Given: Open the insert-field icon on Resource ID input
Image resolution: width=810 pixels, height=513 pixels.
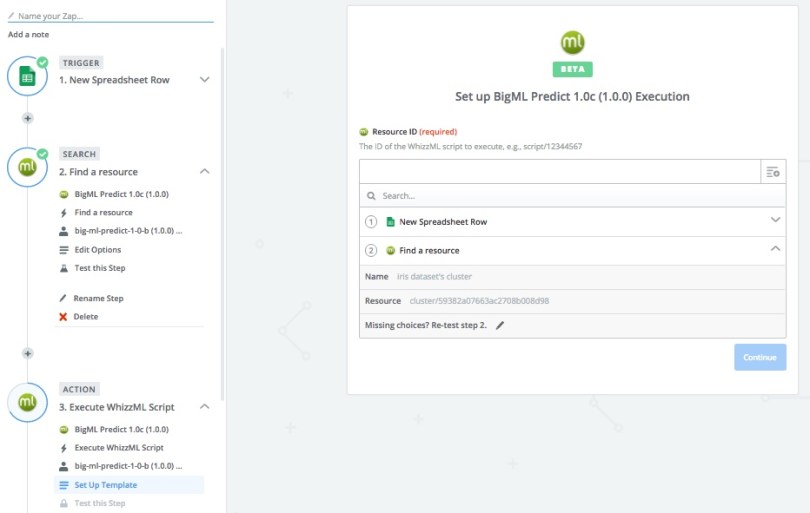Looking at the screenshot, I should click(x=772, y=172).
